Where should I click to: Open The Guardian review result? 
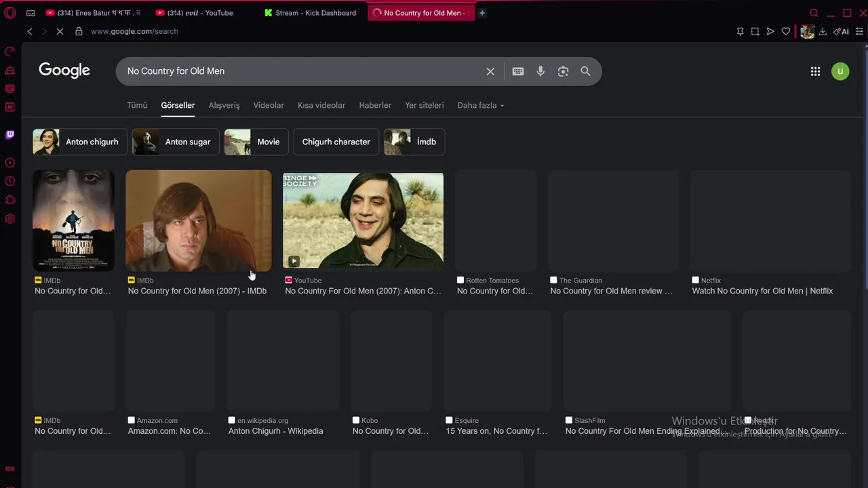coord(612,285)
